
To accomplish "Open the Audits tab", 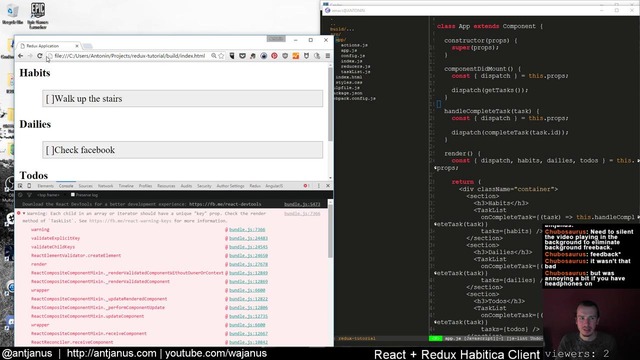I will click(x=186, y=186).
